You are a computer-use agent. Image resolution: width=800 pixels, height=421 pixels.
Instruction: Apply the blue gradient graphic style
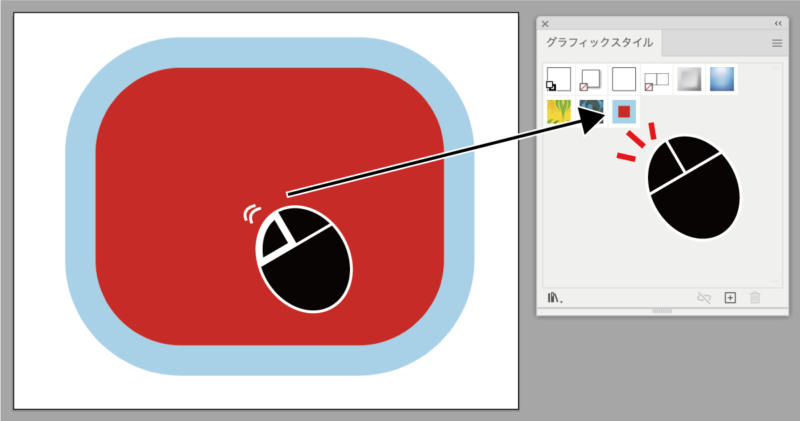point(721,79)
